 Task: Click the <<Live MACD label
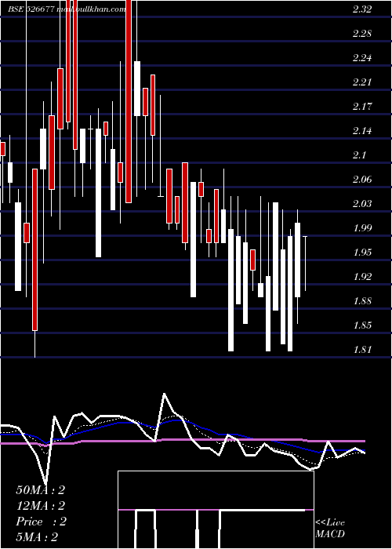[x=330, y=528]
